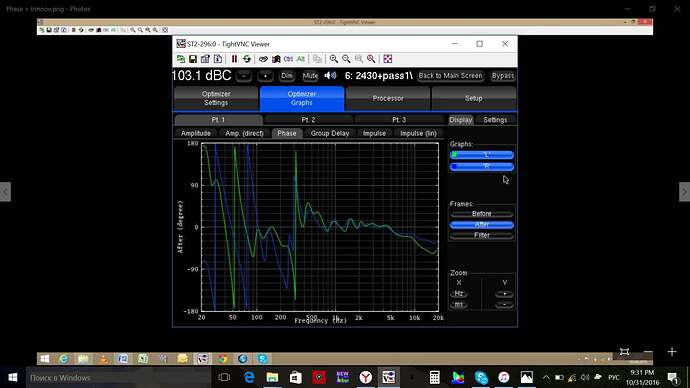
Task: Show the Amplitude graph
Action: click(x=196, y=133)
